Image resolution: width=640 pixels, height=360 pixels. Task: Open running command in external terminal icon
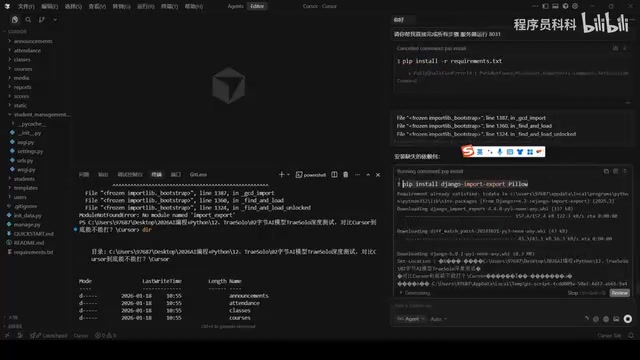616,171
